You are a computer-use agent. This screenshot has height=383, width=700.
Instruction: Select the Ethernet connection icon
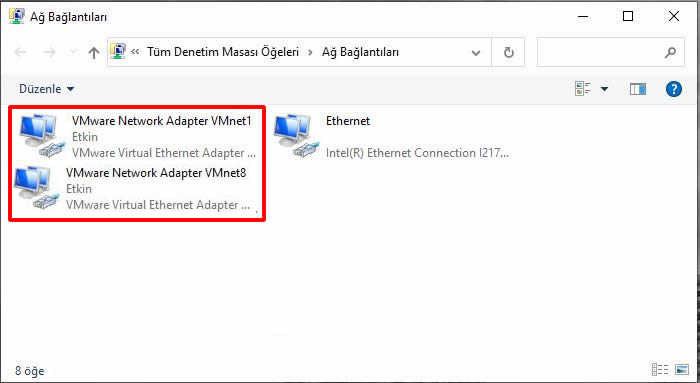point(296,136)
